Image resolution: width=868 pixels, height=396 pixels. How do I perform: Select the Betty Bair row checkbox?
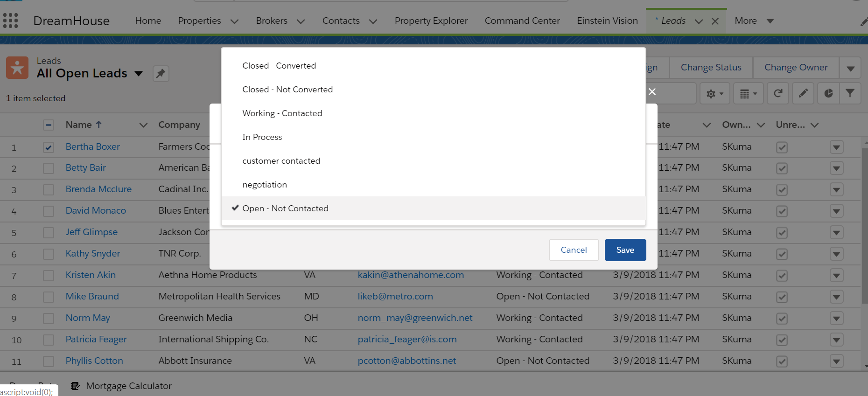[49, 168]
